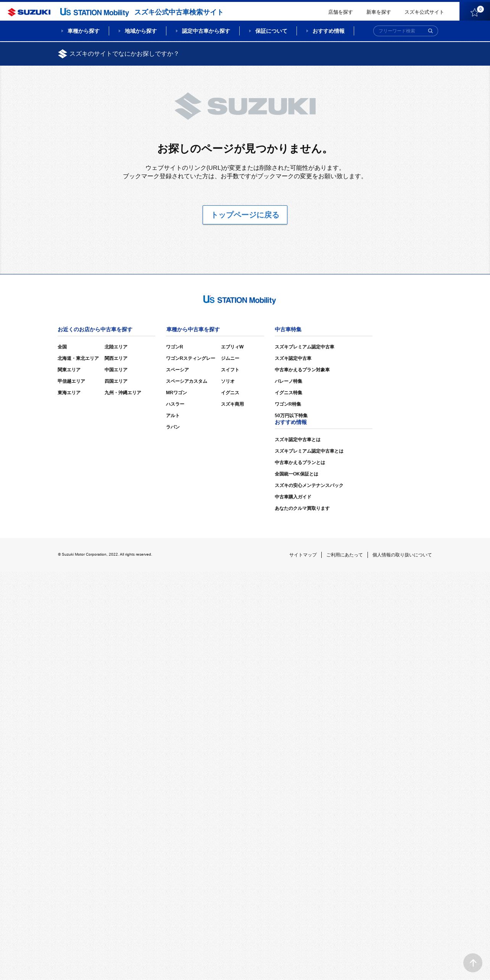490x980 pixels.
Task: Open イグニス car model link
Action: pos(230,393)
